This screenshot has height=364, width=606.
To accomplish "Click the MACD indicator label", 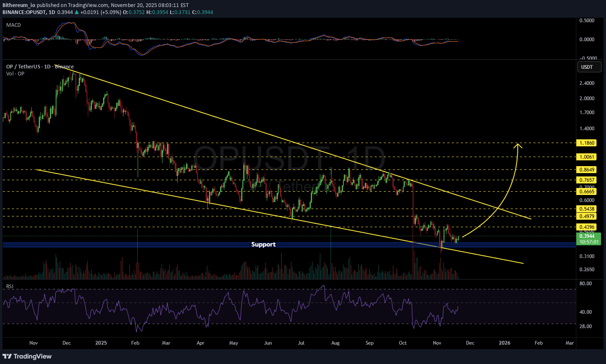I will pos(14,25).
